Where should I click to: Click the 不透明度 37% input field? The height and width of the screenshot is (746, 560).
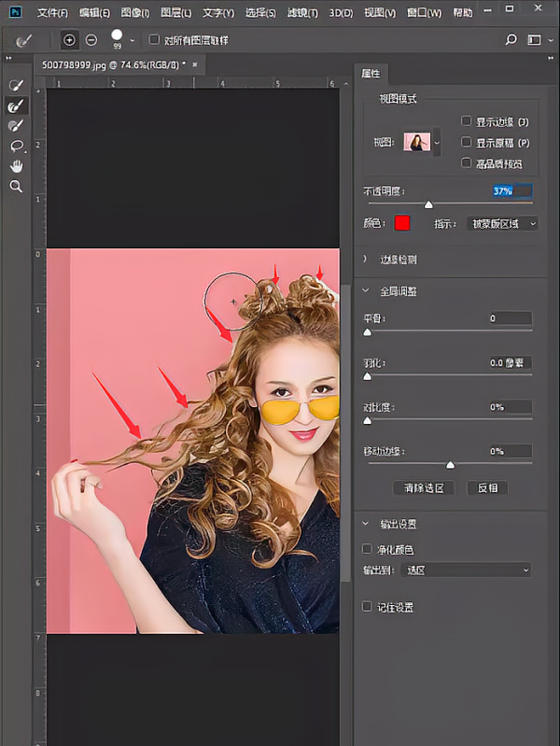(x=512, y=191)
